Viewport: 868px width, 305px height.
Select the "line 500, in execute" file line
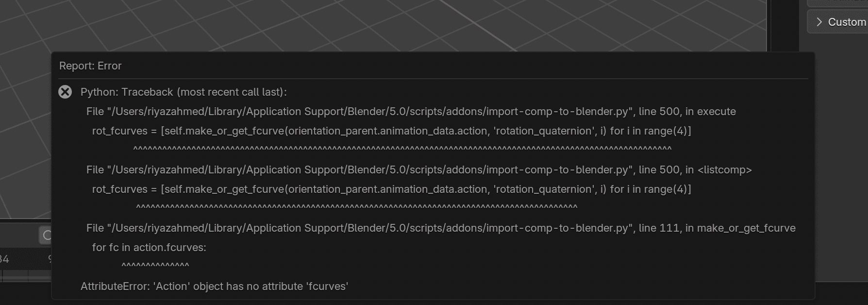tap(411, 111)
